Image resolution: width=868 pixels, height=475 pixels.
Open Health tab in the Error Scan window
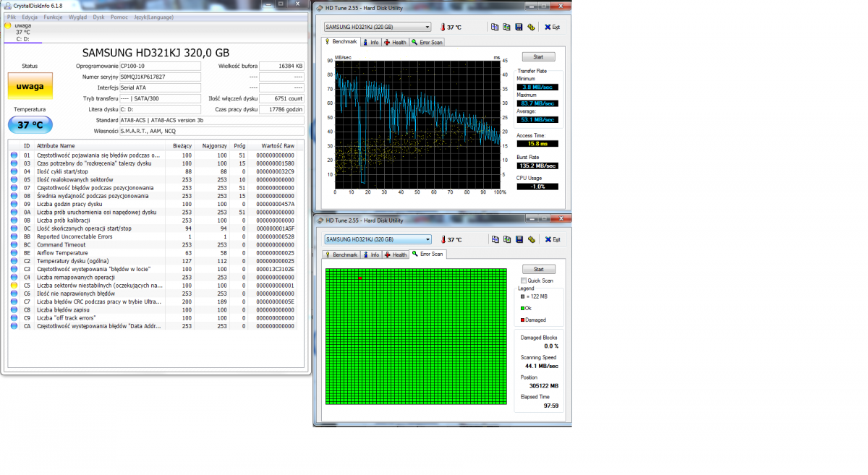tap(396, 254)
